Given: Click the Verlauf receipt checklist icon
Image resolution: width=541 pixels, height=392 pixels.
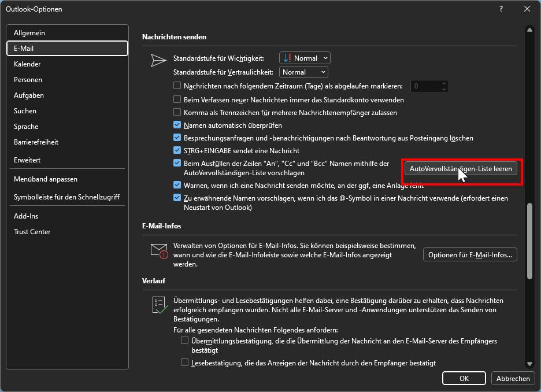Looking at the screenshot, I should point(158,305).
